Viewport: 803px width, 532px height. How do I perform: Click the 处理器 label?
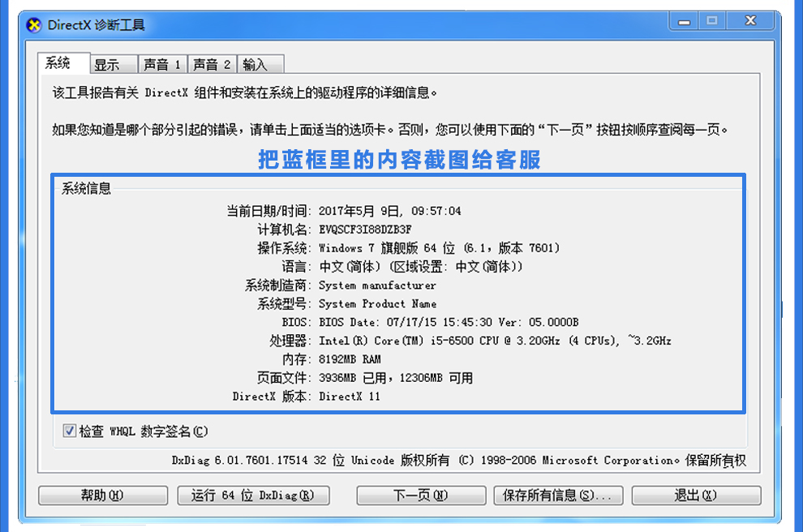click(x=290, y=341)
